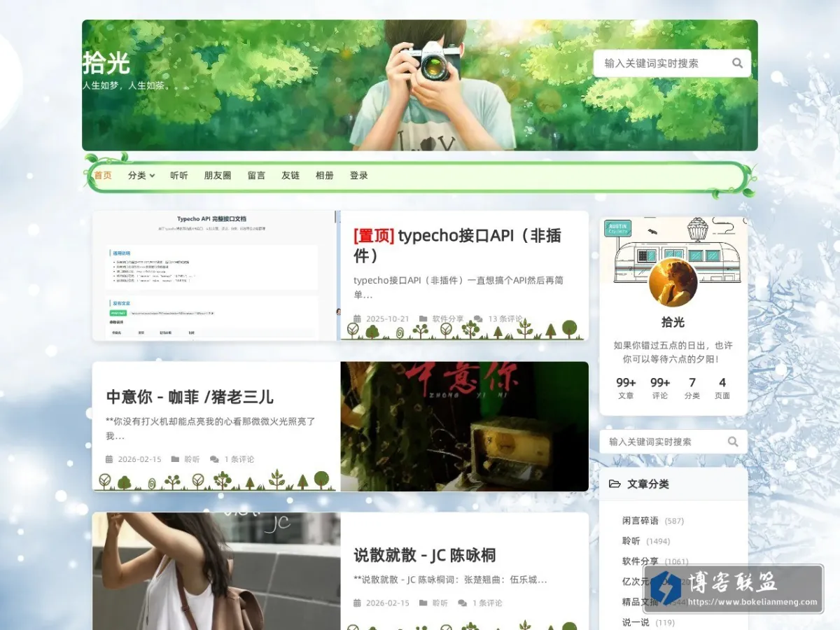Select 闲言碎语 (587) category in sidebar
Image resolution: width=840 pixels, height=630 pixels.
point(653,521)
